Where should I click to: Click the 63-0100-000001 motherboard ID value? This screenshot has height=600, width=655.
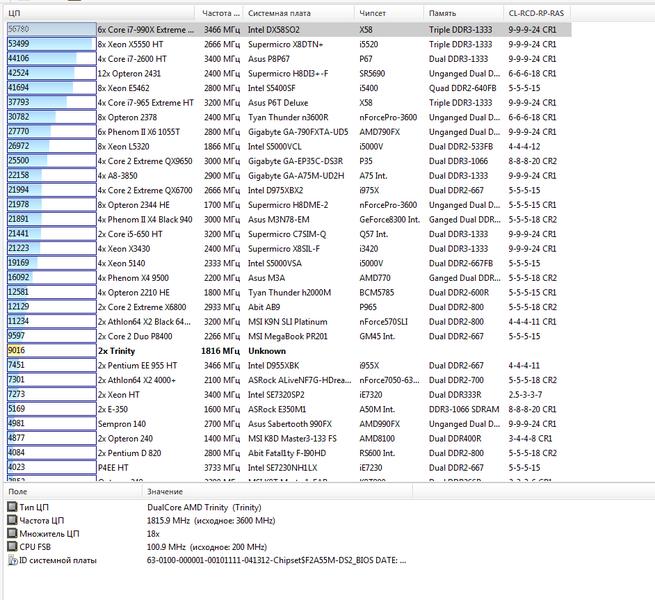click(276, 560)
